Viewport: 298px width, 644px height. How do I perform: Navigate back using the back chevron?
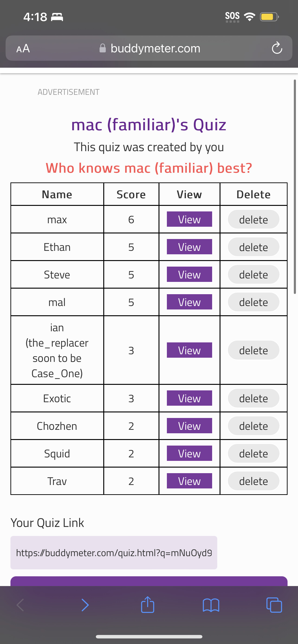[x=20, y=605]
